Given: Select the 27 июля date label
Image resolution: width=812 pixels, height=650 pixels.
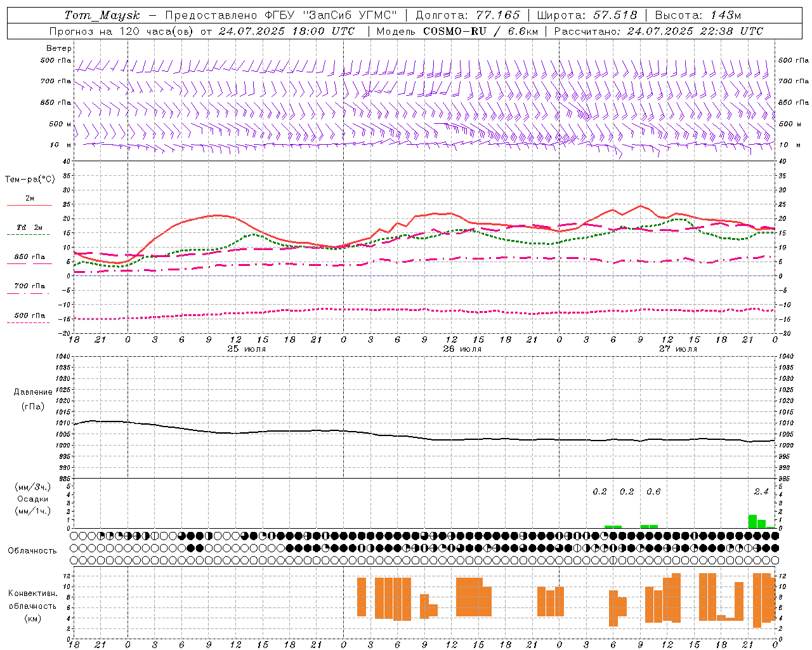Looking at the screenshot, I should [678, 349].
